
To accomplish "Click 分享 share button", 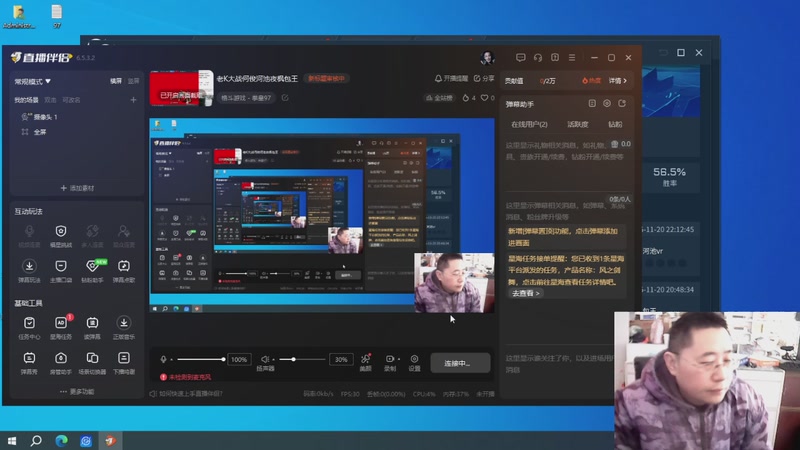I will pyautogui.click(x=484, y=79).
